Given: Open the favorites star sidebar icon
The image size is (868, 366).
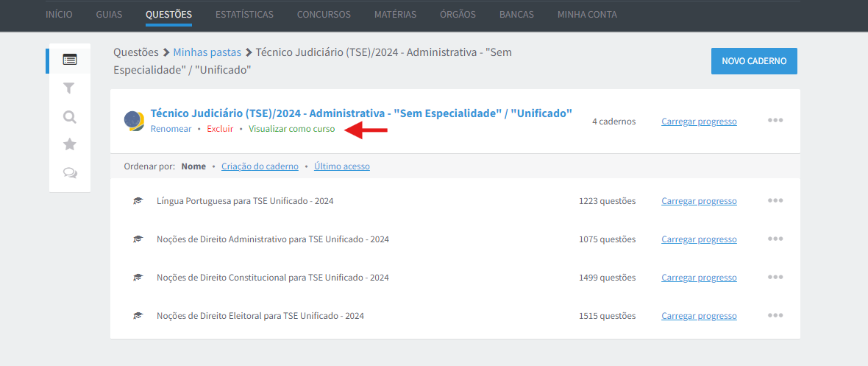Looking at the screenshot, I should (70, 145).
